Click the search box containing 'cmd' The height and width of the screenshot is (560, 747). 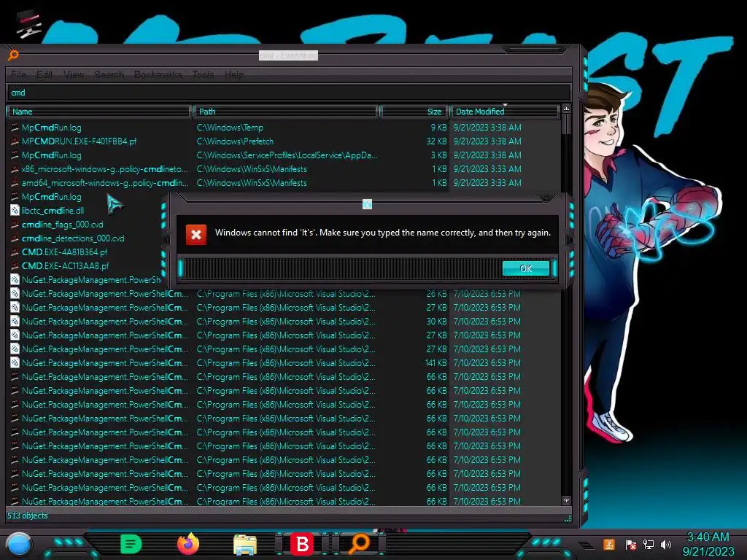point(289,93)
